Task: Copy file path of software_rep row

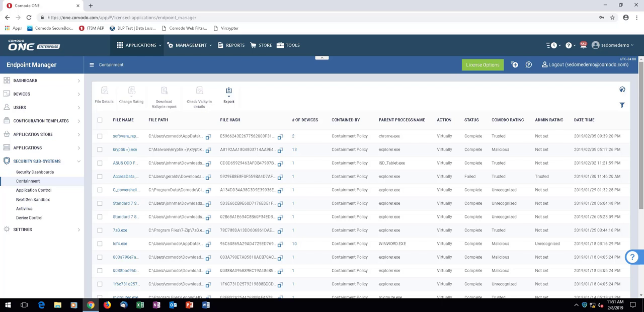Action: click(x=208, y=136)
